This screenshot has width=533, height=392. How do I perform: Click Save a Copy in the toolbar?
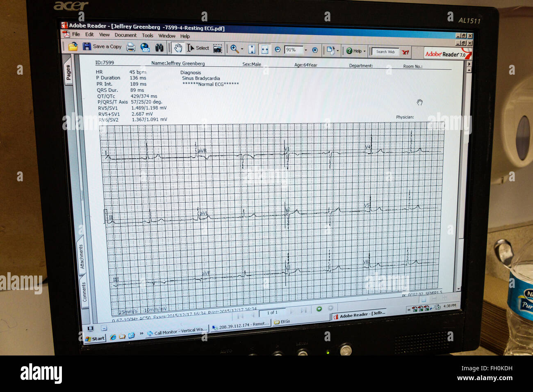click(102, 47)
